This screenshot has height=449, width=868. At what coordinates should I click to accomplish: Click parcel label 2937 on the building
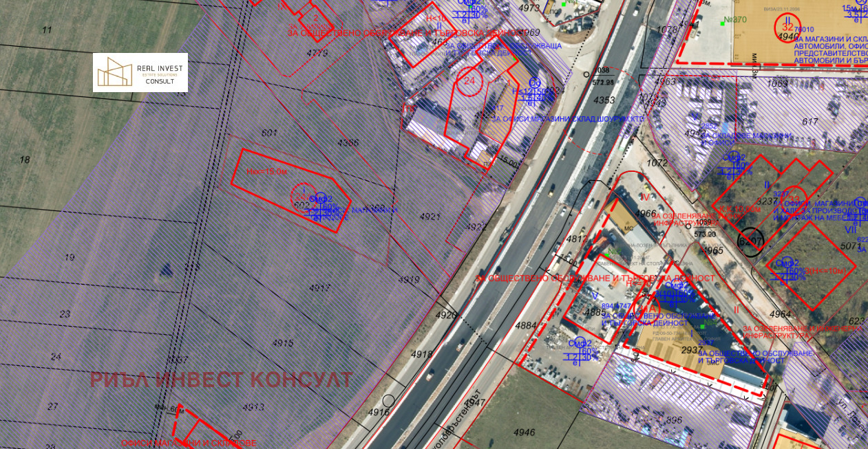[691, 350]
